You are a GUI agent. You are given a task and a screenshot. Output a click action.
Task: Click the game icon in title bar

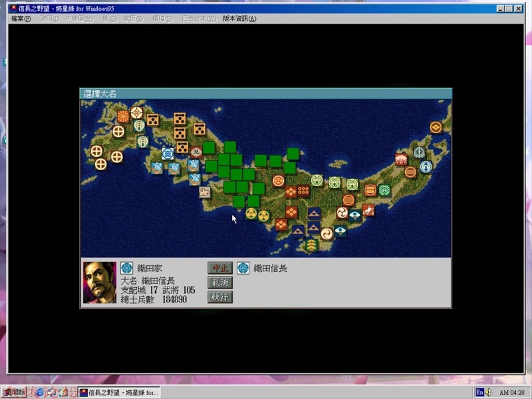(x=13, y=9)
